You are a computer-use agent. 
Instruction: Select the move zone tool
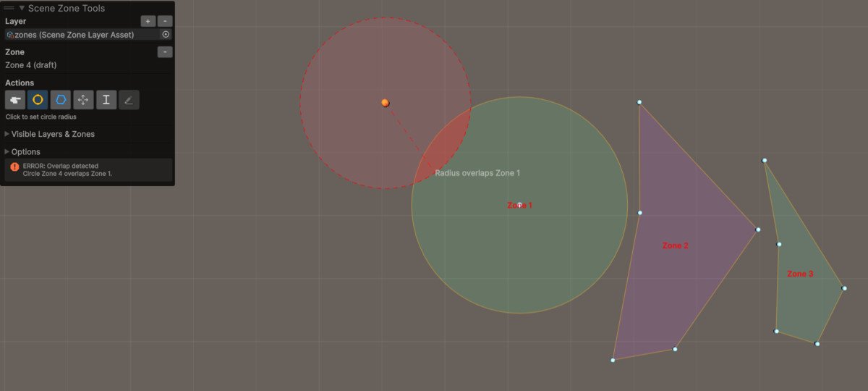[83, 100]
